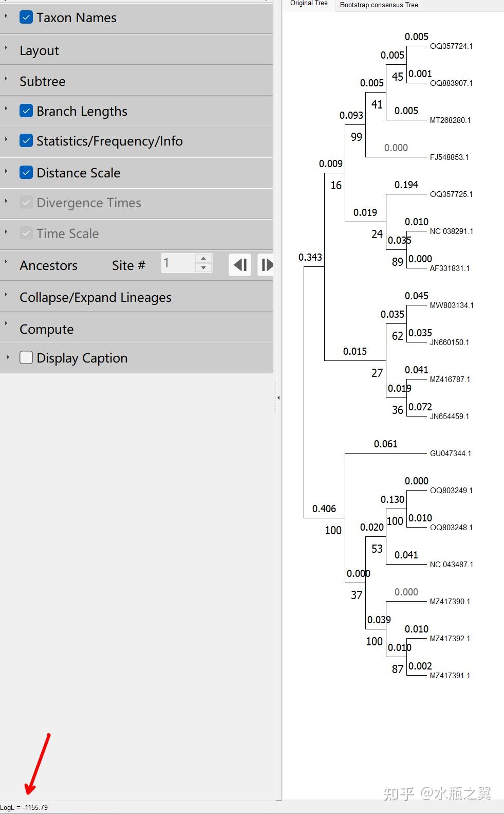504x814 pixels.
Task: Toggle the Branch Lengths checkbox
Action: [26, 111]
